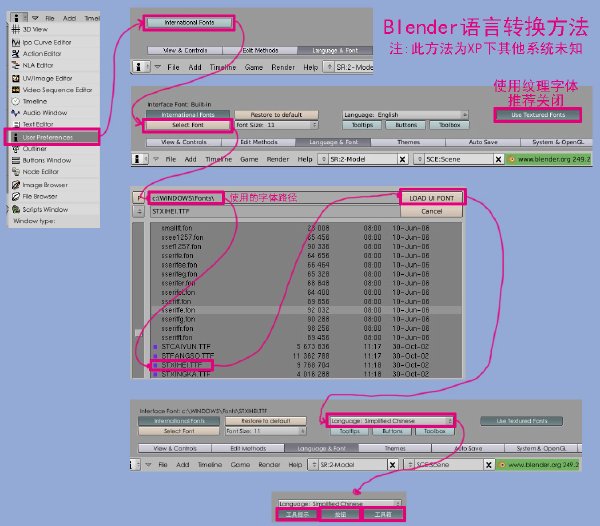
Task: Click the STXIHEI.TTF filename field
Action: [275, 212]
